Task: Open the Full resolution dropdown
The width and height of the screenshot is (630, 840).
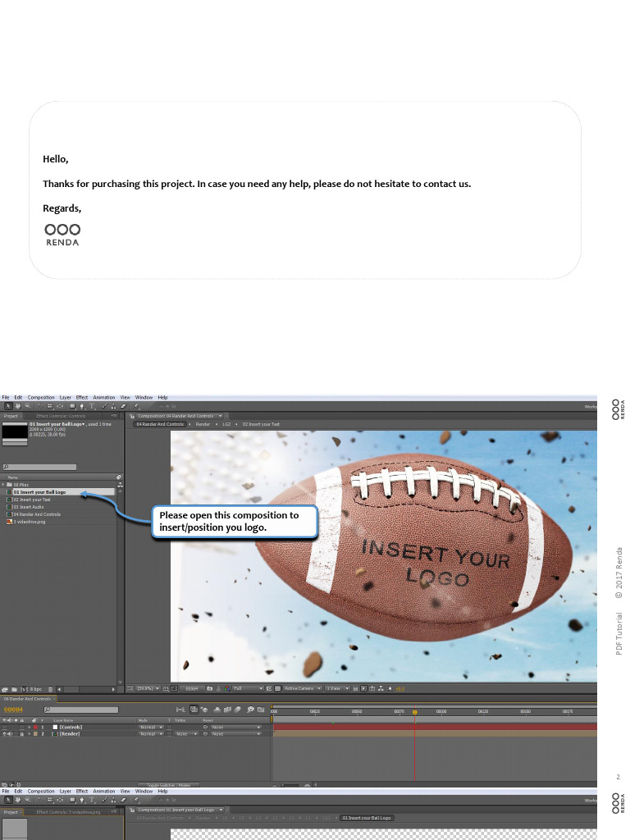Action: point(248,688)
